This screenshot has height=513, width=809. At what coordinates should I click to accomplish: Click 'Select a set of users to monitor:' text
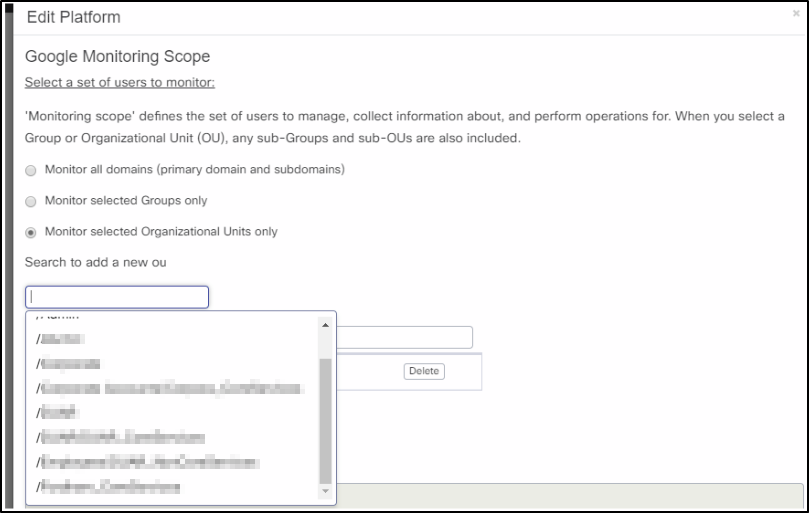tap(120, 83)
